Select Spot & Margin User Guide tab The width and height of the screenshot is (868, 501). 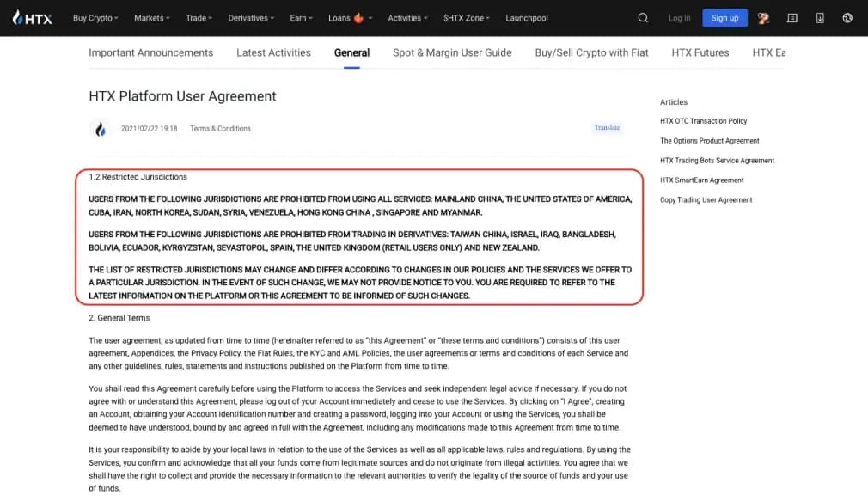pos(452,52)
